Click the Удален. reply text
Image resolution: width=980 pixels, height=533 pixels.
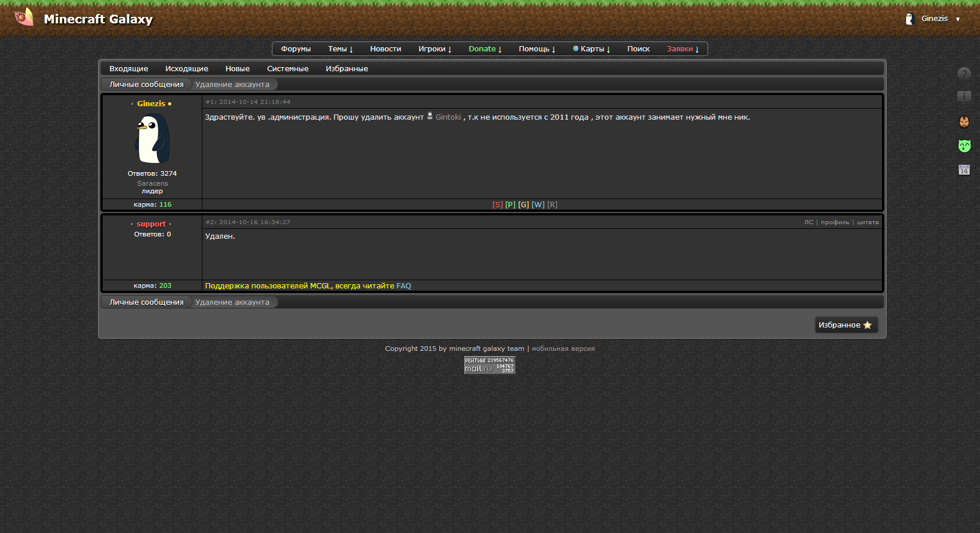(220, 236)
